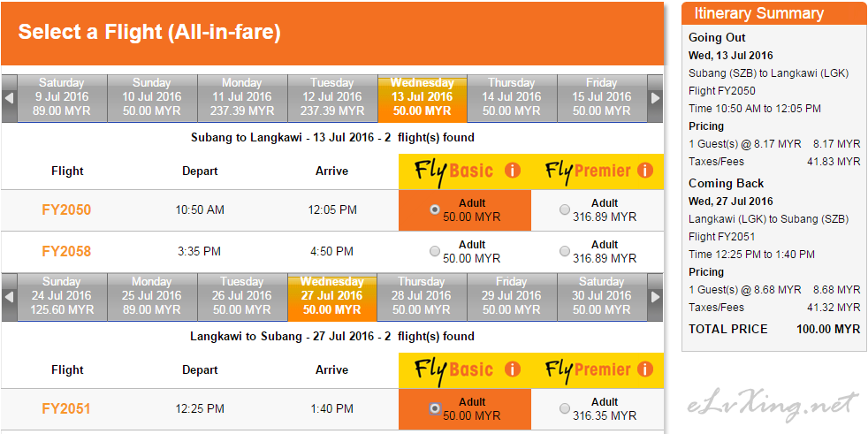Choose Tuesday 26 Jul 2016 return date
This screenshot has width=868, height=434.
(242, 297)
